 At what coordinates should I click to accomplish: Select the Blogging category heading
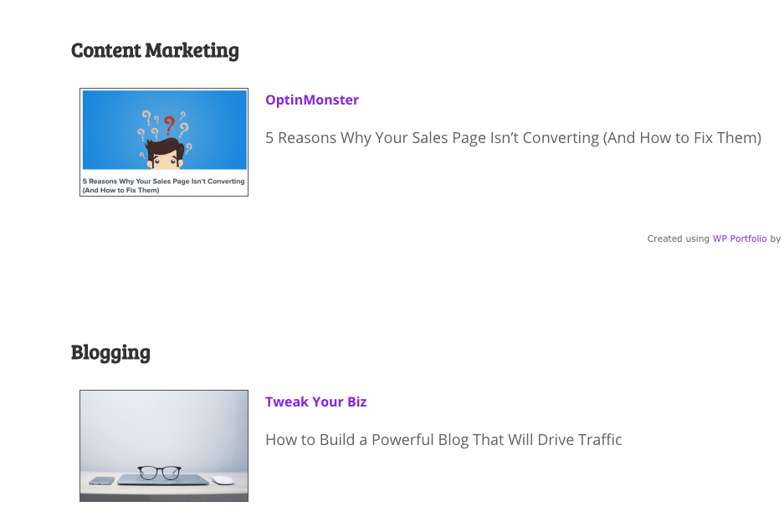[110, 352]
